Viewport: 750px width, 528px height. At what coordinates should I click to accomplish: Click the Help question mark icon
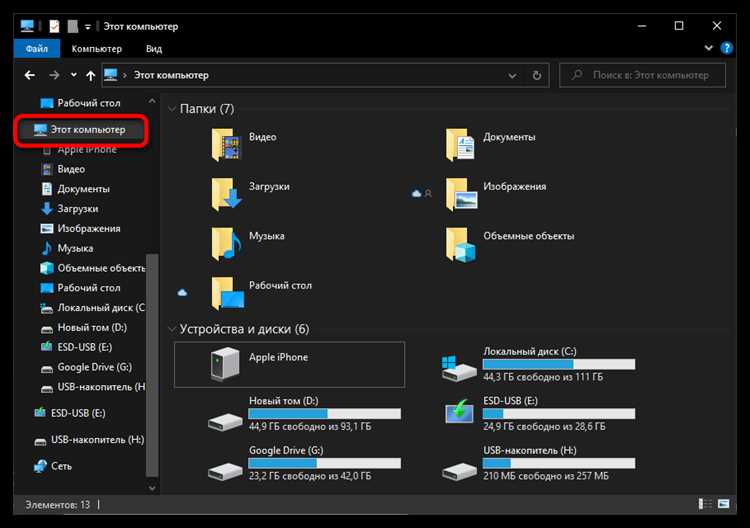click(727, 48)
